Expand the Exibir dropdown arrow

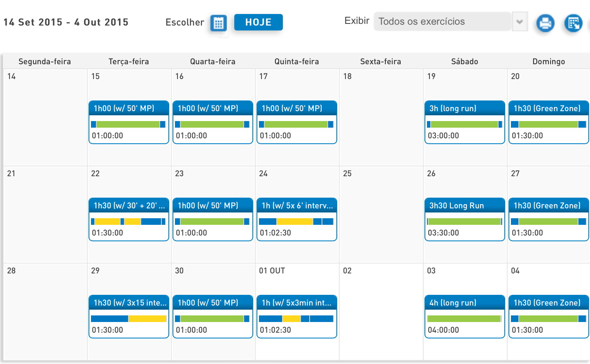(x=520, y=21)
